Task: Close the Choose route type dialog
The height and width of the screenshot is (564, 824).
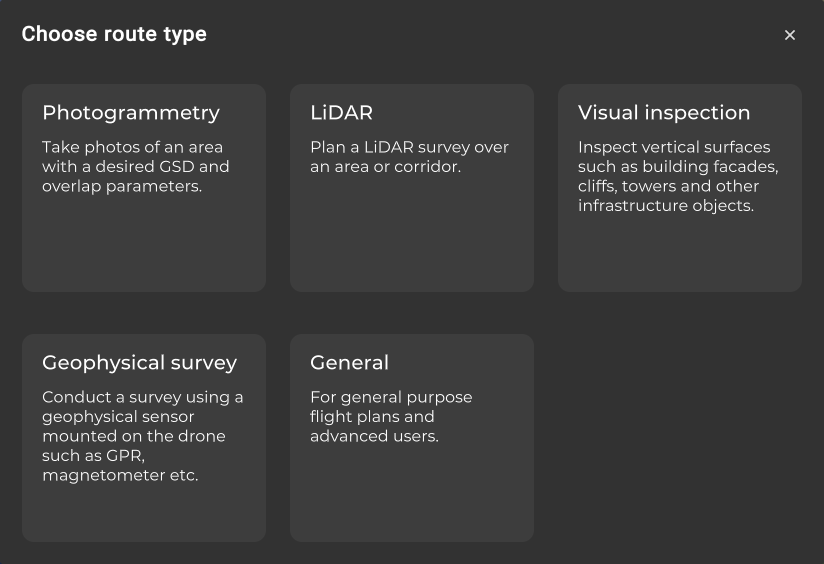Action: pyautogui.click(x=790, y=35)
